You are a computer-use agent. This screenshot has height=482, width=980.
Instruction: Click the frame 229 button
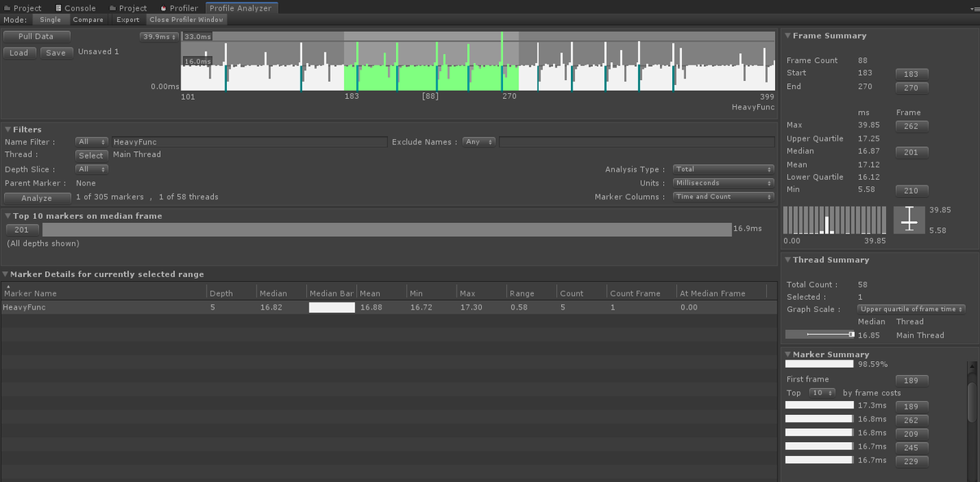tap(911, 461)
